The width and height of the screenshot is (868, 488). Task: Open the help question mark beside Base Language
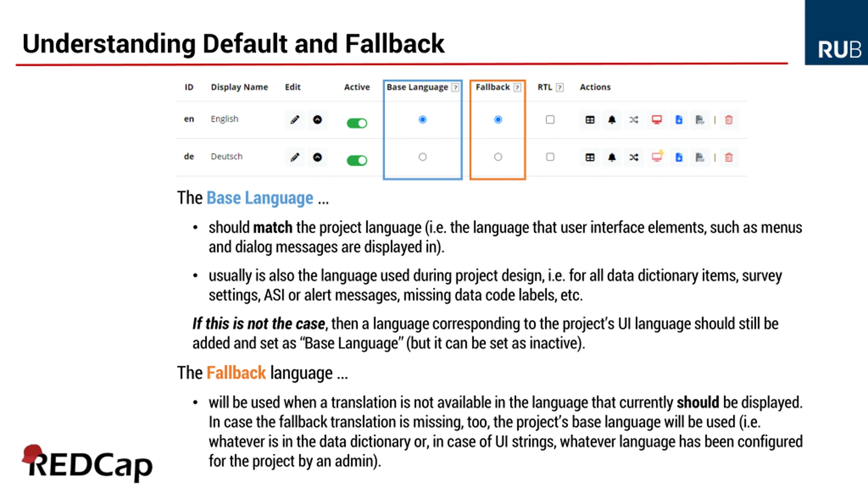click(x=455, y=88)
